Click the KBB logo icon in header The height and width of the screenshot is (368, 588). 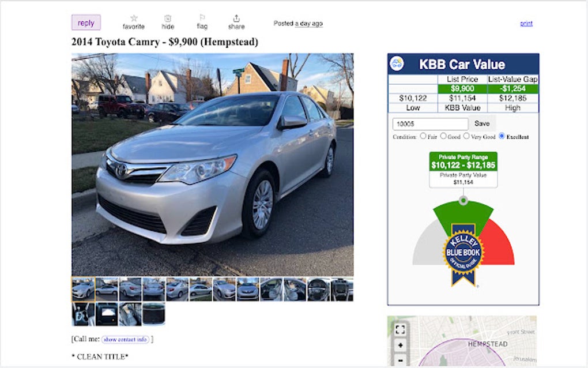[x=397, y=63]
